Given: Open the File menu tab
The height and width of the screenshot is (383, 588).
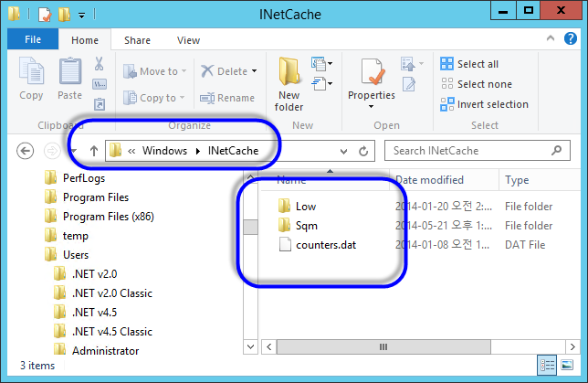Looking at the screenshot, I should (x=33, y=40).
